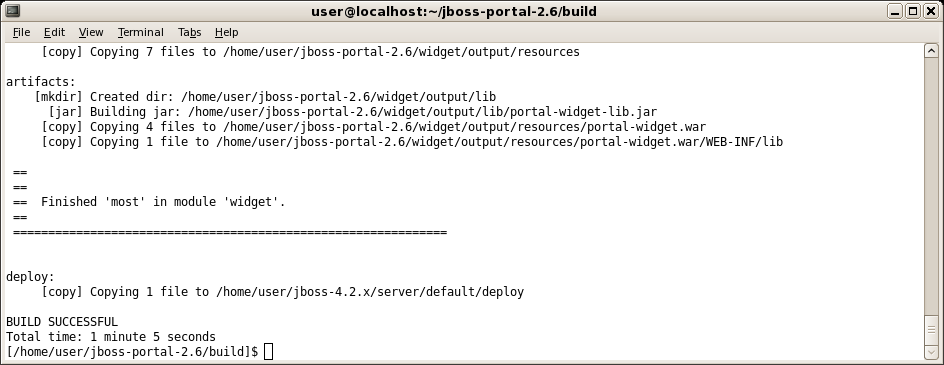Click the Total time output line
Image resolution: width=944 pixels, height=365 pixels.
click(x=111, y=337)
